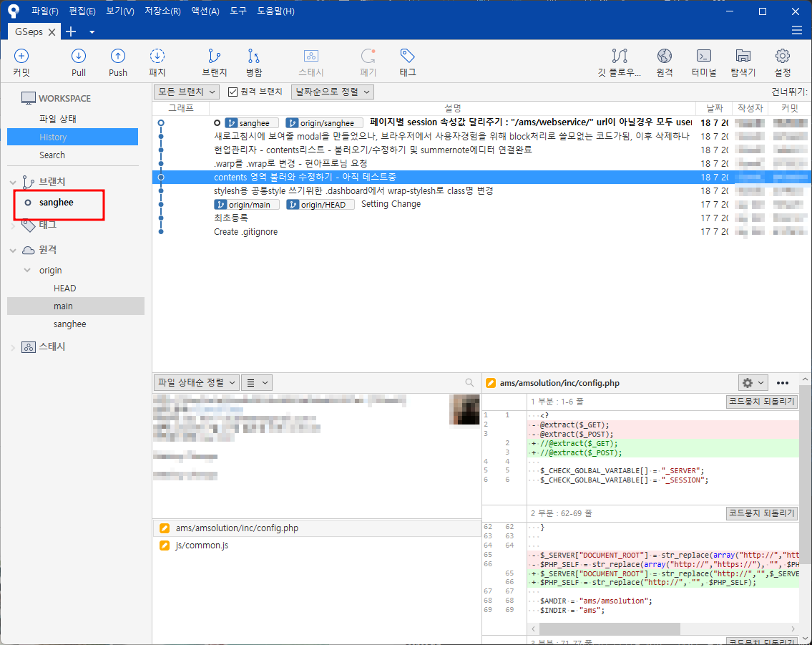812x645 pixels.
Task: Open the 파일 상태순 정렬 dropdown
Action: click(x=196, y=382)
